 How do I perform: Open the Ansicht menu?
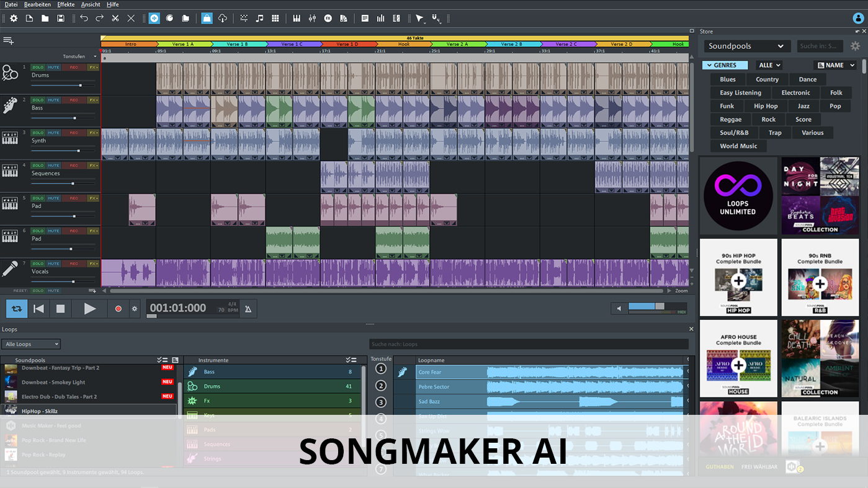pyautogui.click(x=91, y=4)
